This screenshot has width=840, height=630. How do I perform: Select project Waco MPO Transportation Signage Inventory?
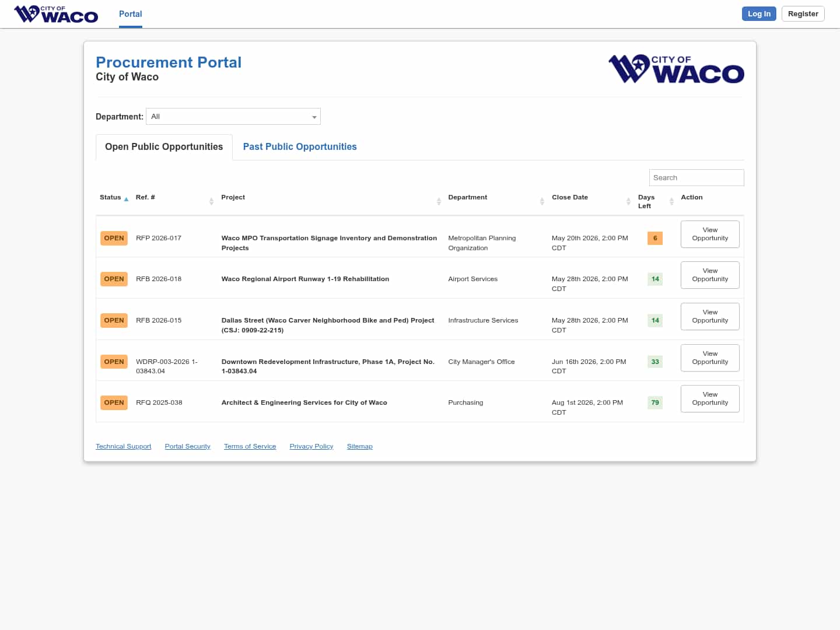pos(329,243)
